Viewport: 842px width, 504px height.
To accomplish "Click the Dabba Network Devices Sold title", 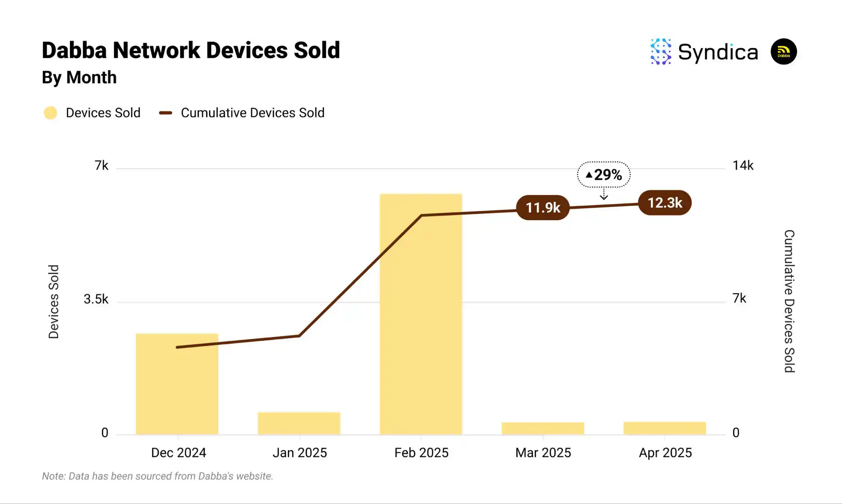I will point(191,51).
